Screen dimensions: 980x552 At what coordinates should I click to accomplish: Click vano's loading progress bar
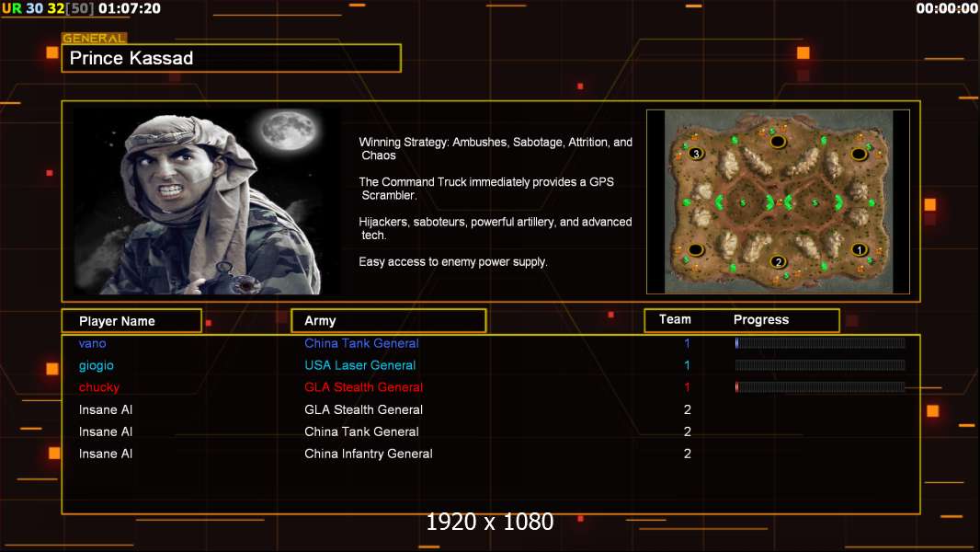click(x=820, y=342)
